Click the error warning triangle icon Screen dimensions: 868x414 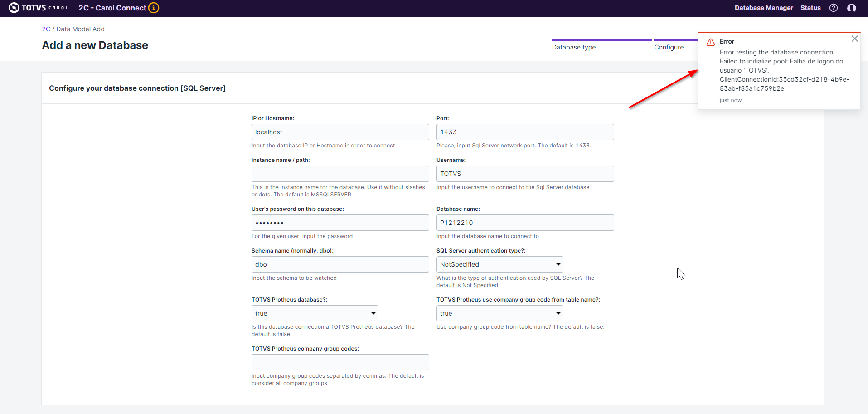710,42
